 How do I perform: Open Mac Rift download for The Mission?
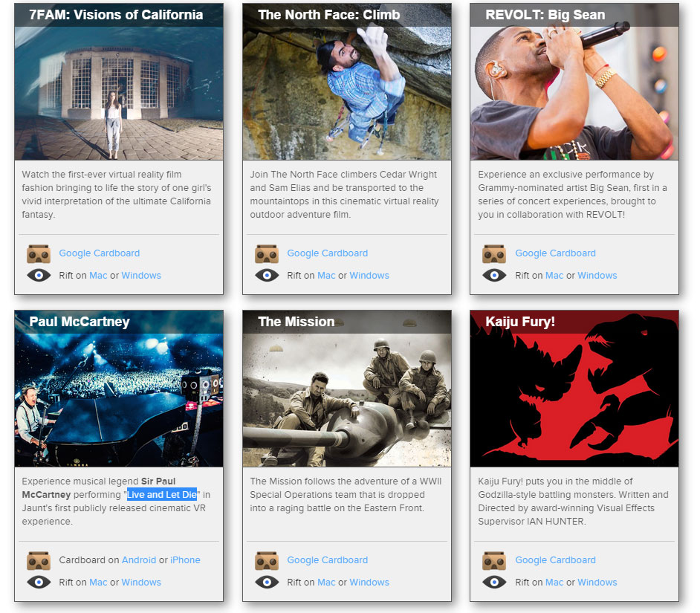[x=326, y=583]
